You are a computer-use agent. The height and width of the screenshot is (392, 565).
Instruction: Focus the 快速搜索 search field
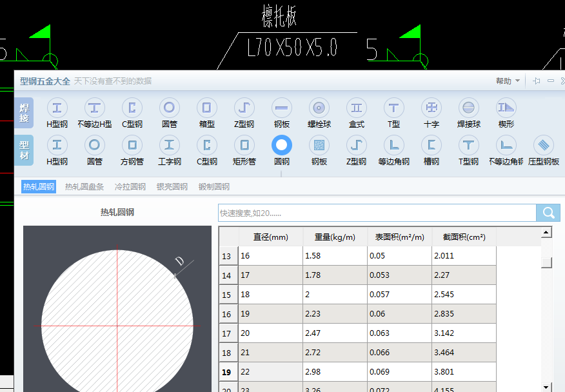click(x=377, y=213)
